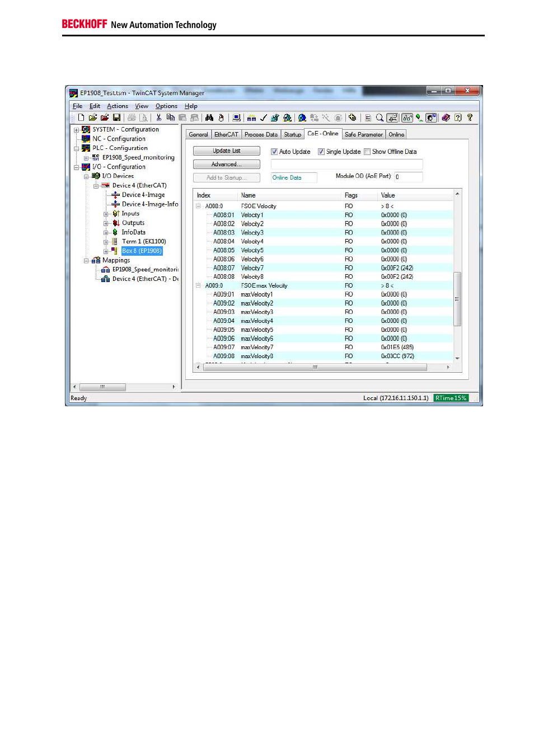Image resolution: width=534 pixels, height=756 pixels.
Task: Click the Local (172.16.11.150.1.1) status text
Action: 396,398
